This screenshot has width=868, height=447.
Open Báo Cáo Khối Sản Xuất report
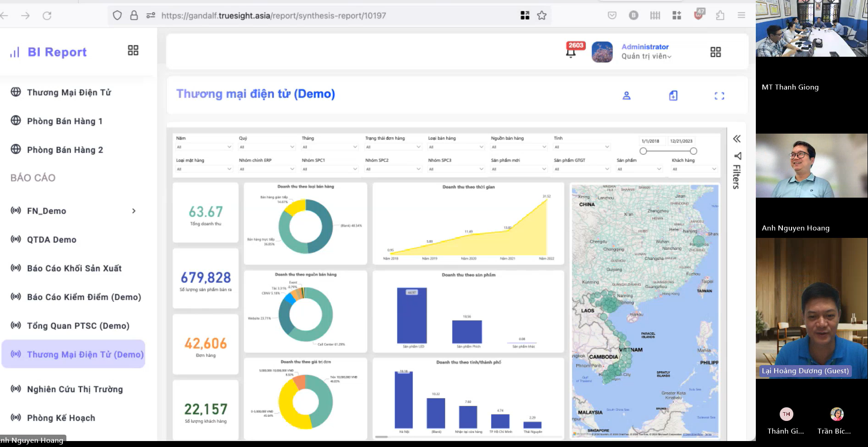point(74,268)
